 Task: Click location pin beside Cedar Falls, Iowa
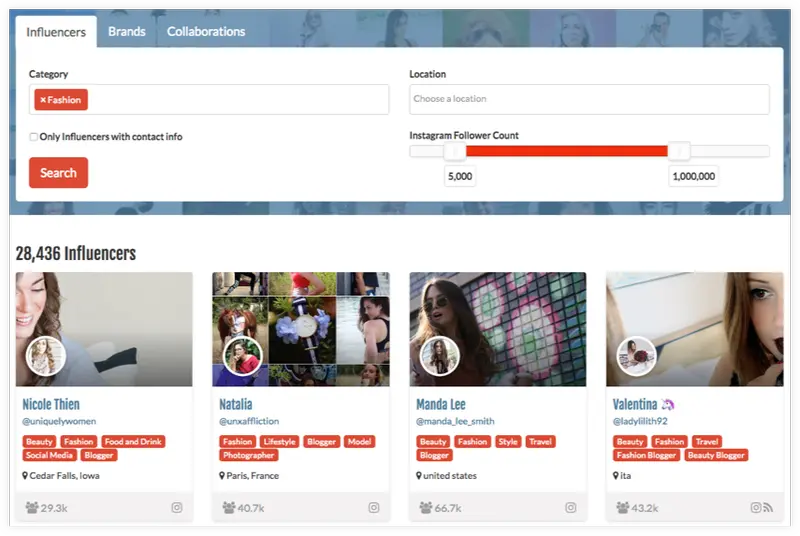click(x=25, y=475)
